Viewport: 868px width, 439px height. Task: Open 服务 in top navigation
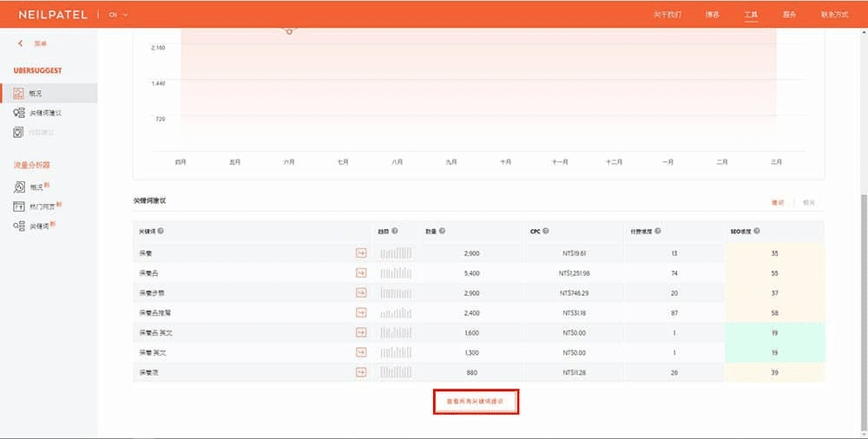789,15
